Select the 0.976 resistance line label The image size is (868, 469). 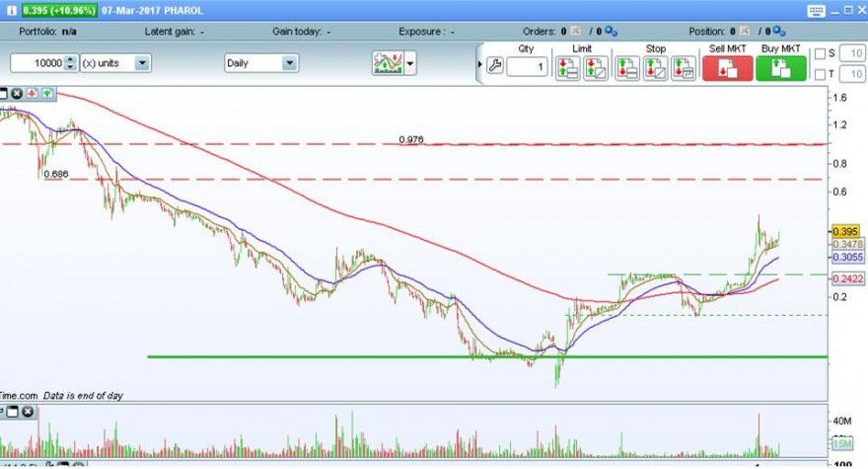point(410,139)
